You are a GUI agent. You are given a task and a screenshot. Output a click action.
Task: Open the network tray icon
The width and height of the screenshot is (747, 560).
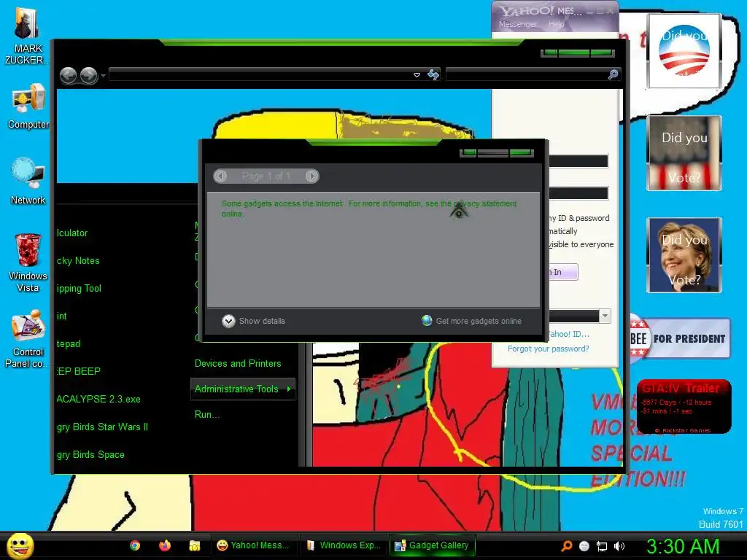tap(602, 546)
